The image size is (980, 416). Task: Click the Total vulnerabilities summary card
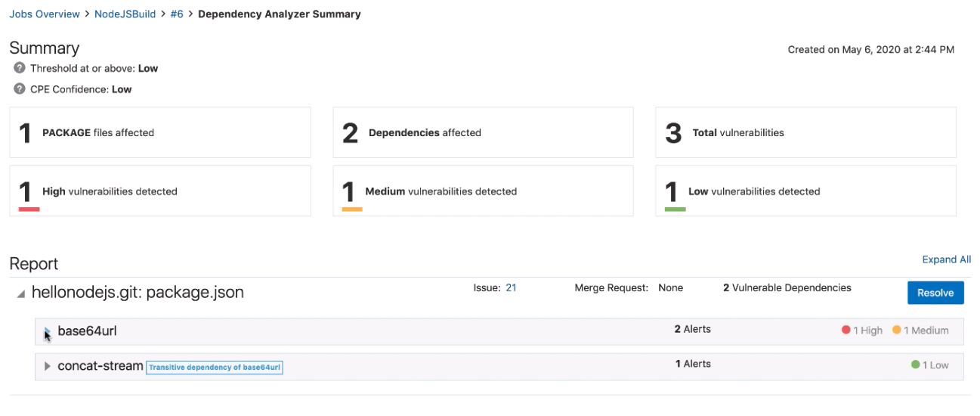pyautogui.click(x=805, y=132)
